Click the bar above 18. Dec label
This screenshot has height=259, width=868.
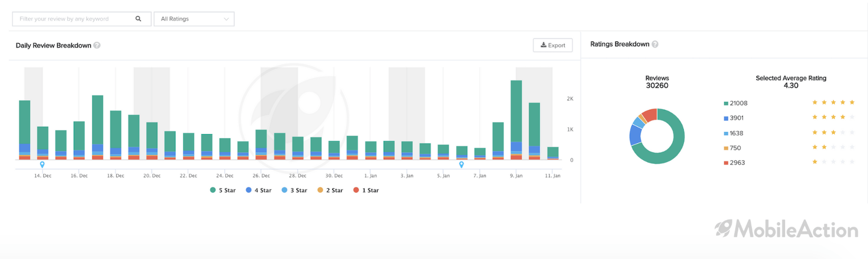pos(116,135)
